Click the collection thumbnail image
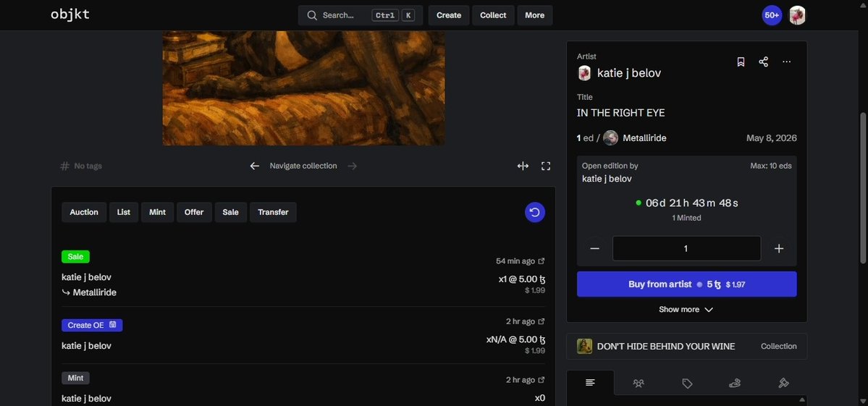The height and width of the screenshot is (406, 868). 584,346
